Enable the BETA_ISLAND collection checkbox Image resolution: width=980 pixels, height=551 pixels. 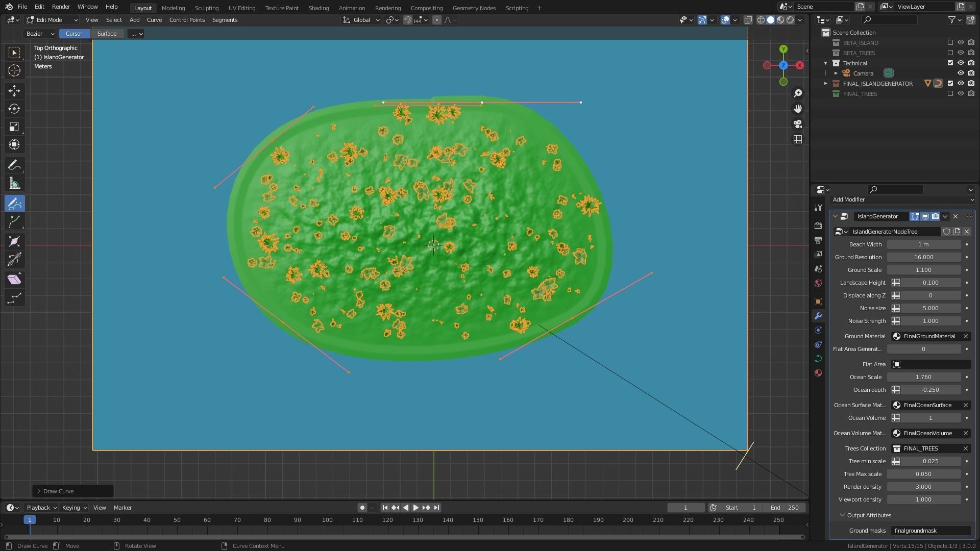pyautogui.click(x=950, y=43)
